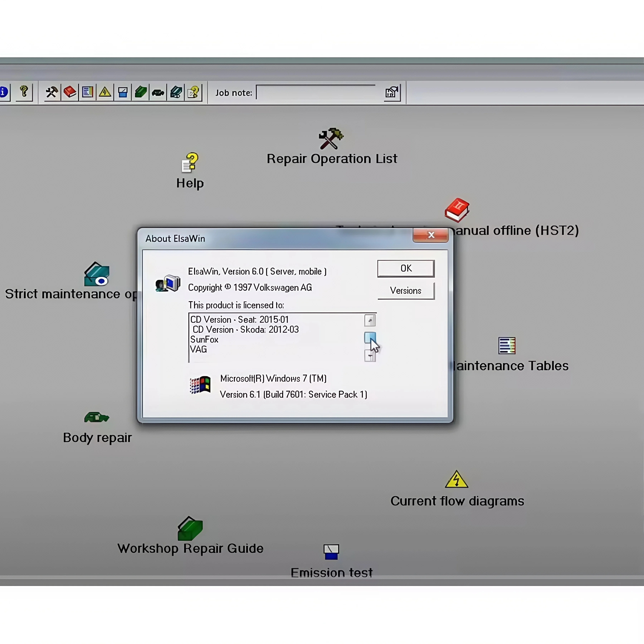Click the Versions button
This screenshot has height=644, width=644.
point(406,291)
